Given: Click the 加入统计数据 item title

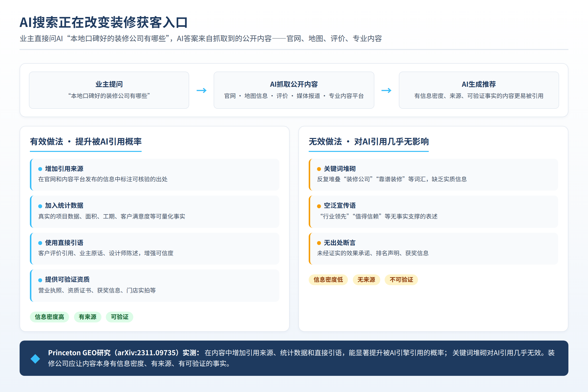Looking at the screenshot, I should [64, 206].
